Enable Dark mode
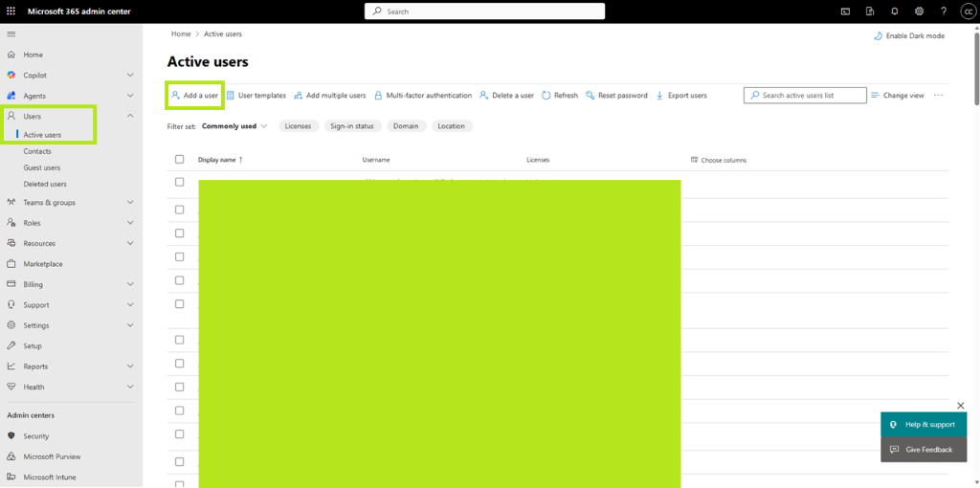The image size is (980, 488). point(909,36)
